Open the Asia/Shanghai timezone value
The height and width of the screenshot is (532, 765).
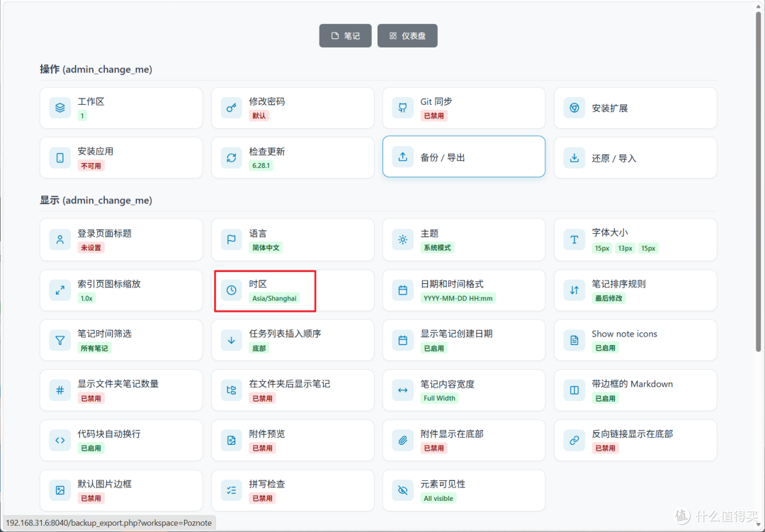point(274,298)
